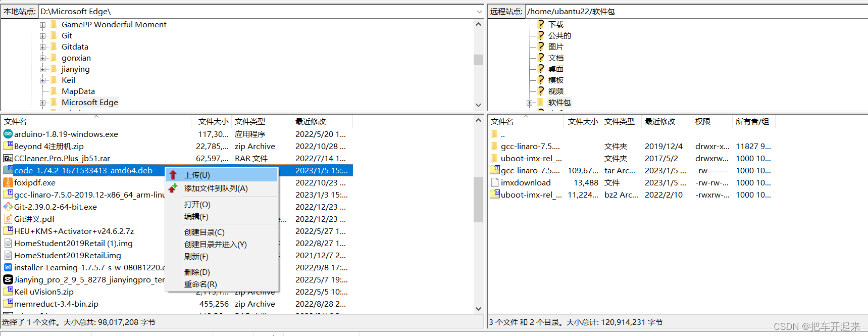The image size is (868, 336).
Task: Select 删除(D) from context menu
Action: click(x=222, y=272)
